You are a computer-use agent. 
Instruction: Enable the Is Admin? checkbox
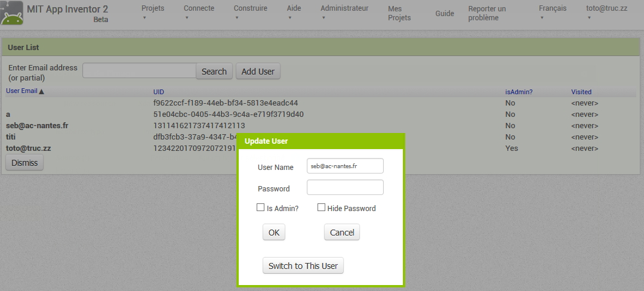click(260, 208)
